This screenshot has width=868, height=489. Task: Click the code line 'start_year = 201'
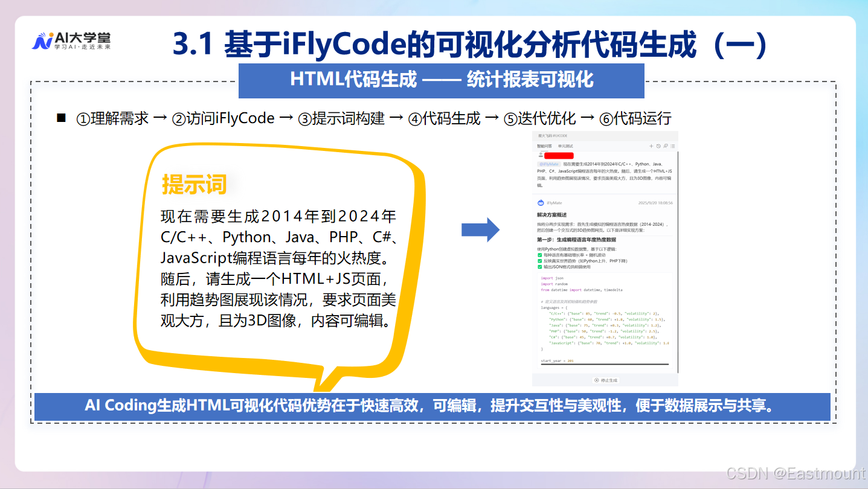[558, 360]
